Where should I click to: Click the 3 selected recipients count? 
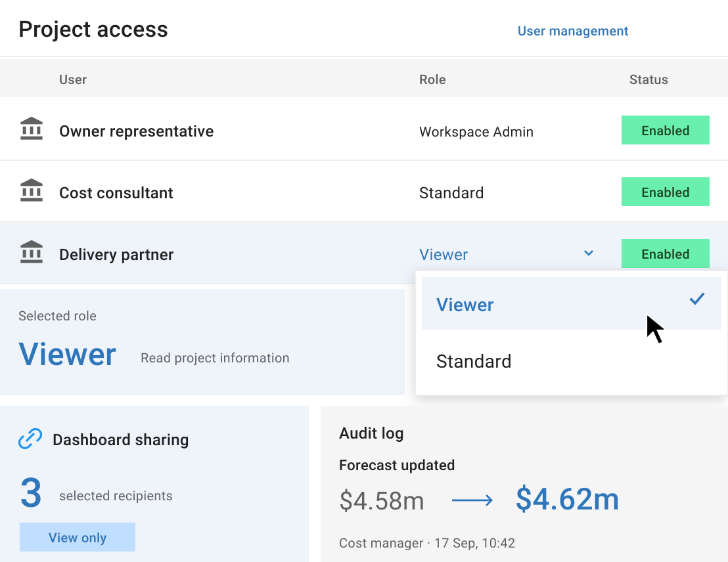[31, 493]
